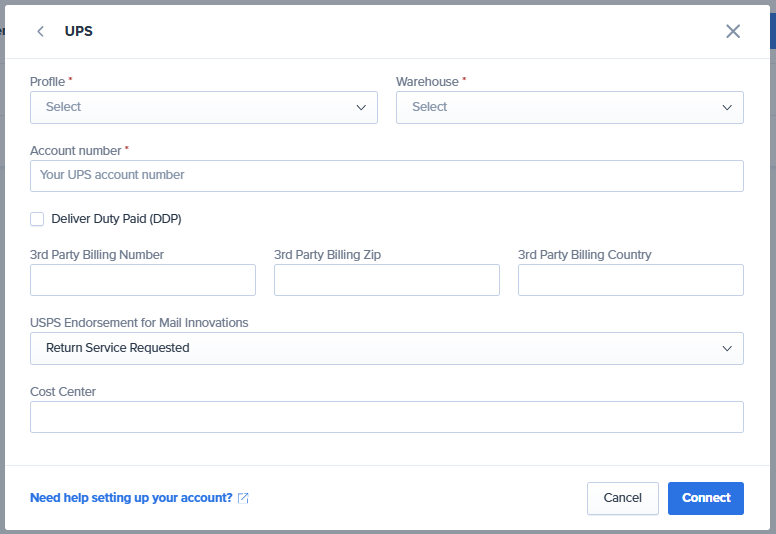The width and height of the screenshot is (776, 534).
Task: Open the 'Need help setting up your account?' link
Action: coord(131,498)
